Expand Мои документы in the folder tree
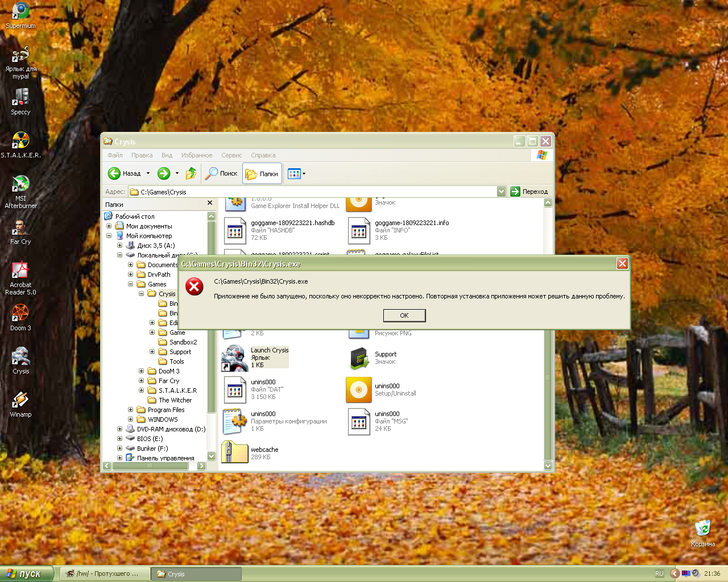Image resolution: width=728 pixels, height=582 pixels. coord(109,226)
